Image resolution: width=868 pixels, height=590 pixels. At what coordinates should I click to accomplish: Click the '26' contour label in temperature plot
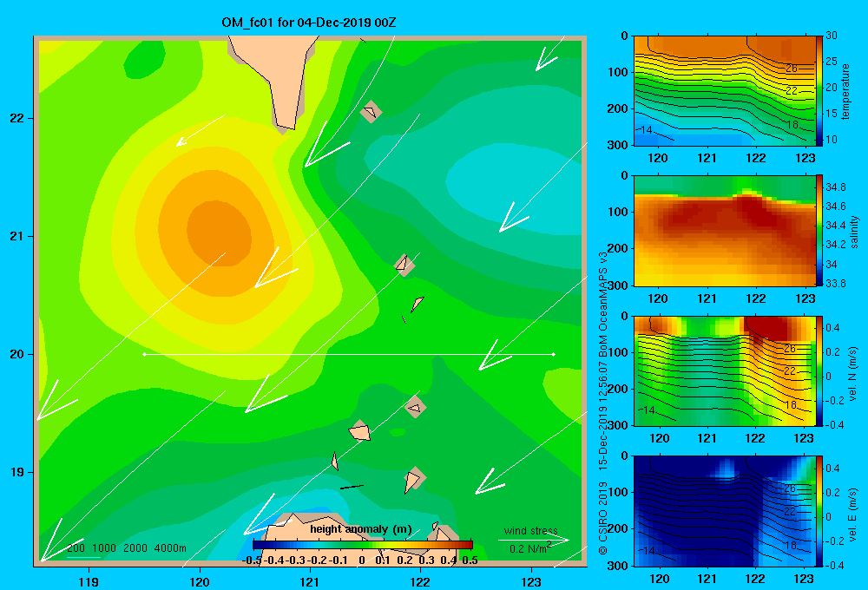click(x=792, y=69)
